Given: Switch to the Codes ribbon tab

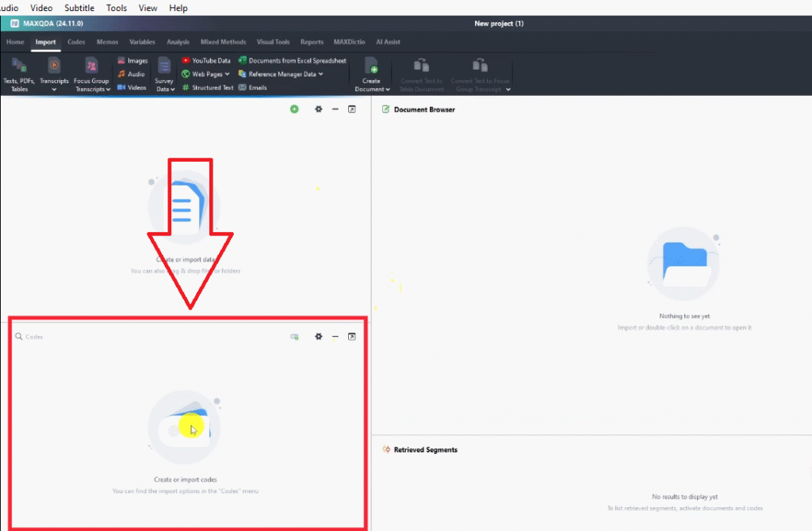Looking at the screenshot, I should pos(76,42).
